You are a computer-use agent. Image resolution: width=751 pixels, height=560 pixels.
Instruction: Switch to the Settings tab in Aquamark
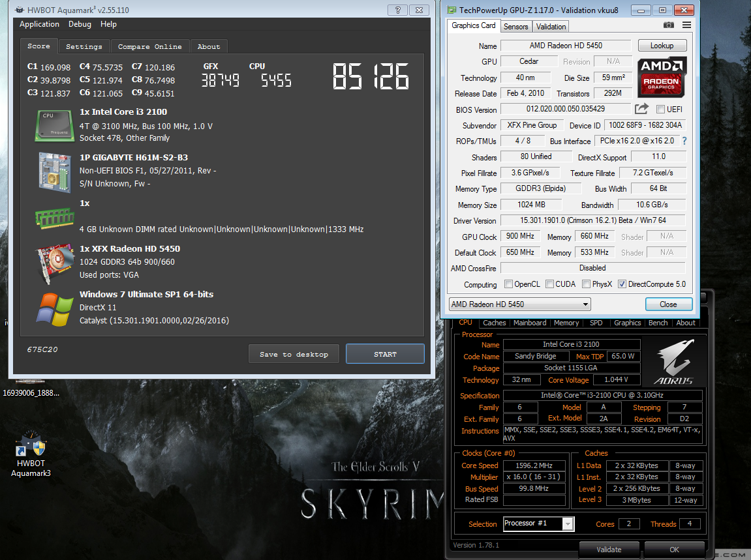point(84,46)
